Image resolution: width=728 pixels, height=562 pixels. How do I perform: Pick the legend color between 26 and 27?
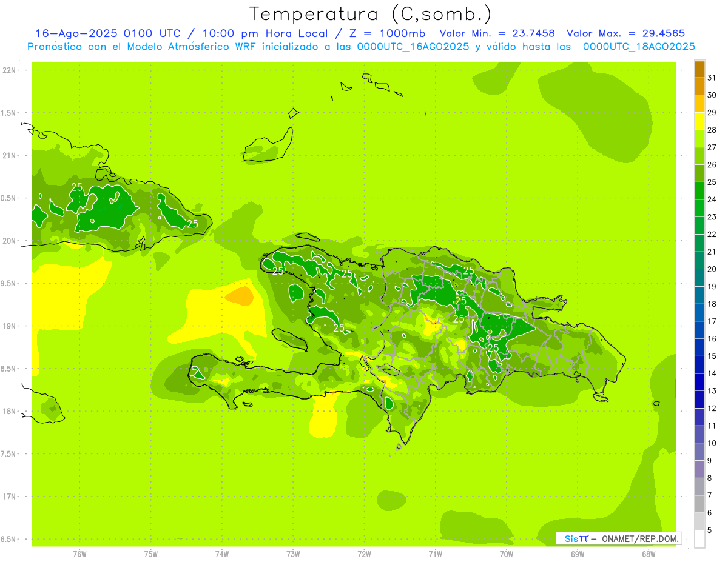[x=699, y=156]
